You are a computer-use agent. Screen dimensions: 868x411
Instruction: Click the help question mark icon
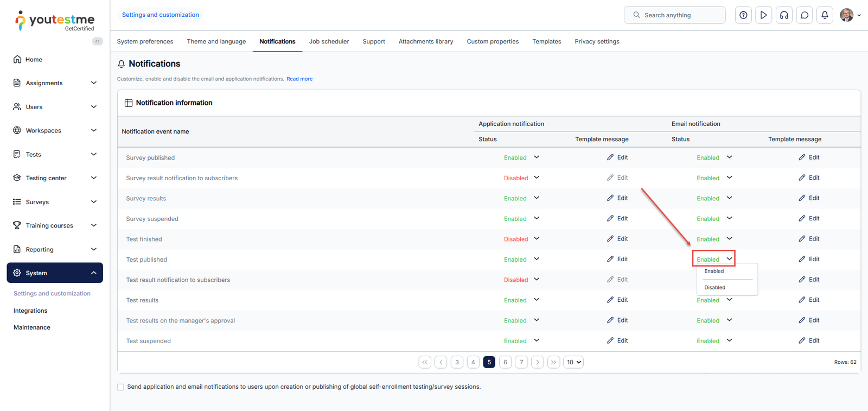743,15
